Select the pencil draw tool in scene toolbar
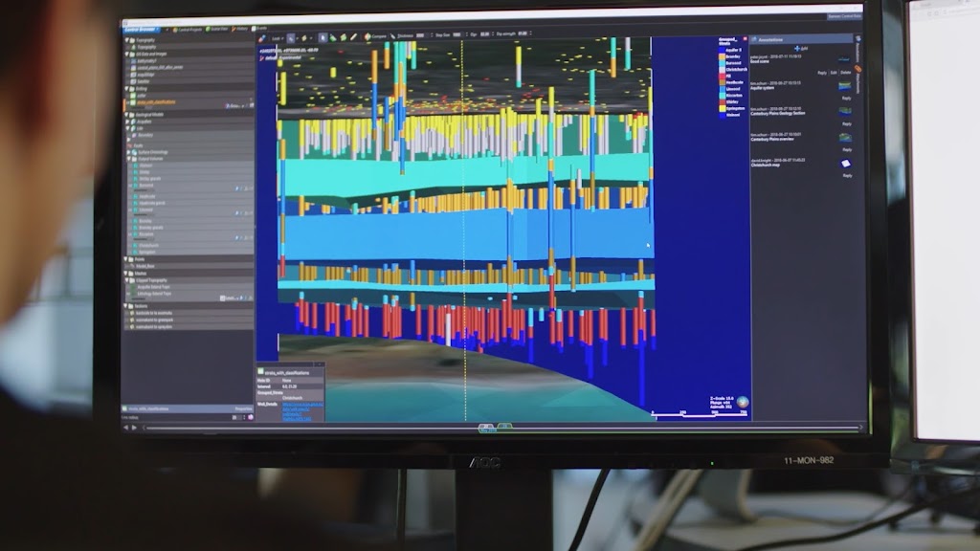Viewport: 980px width, 551px height. click(354, 37)
